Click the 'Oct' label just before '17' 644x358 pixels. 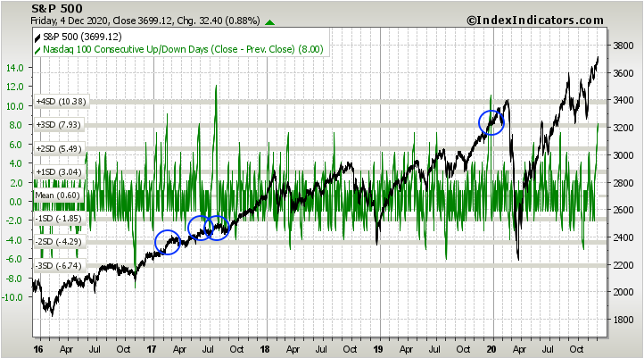[123, 349]
